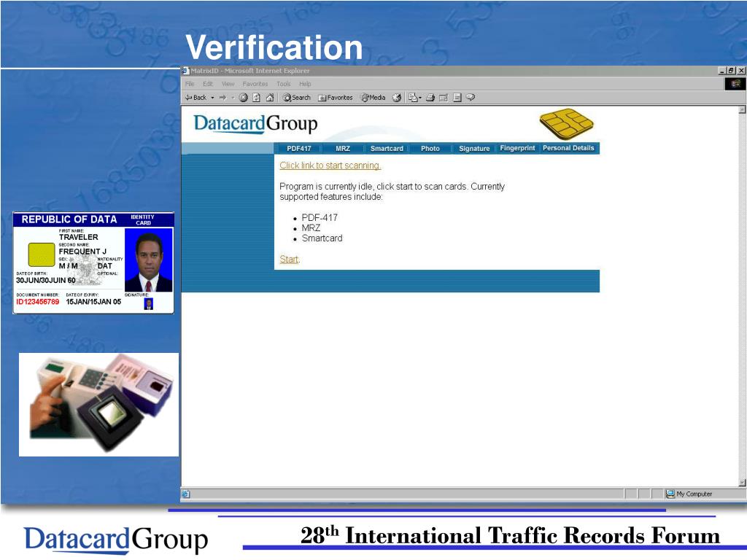Click the Discuss icon in toolbar
Screen dimensions: 747x560
457,98
